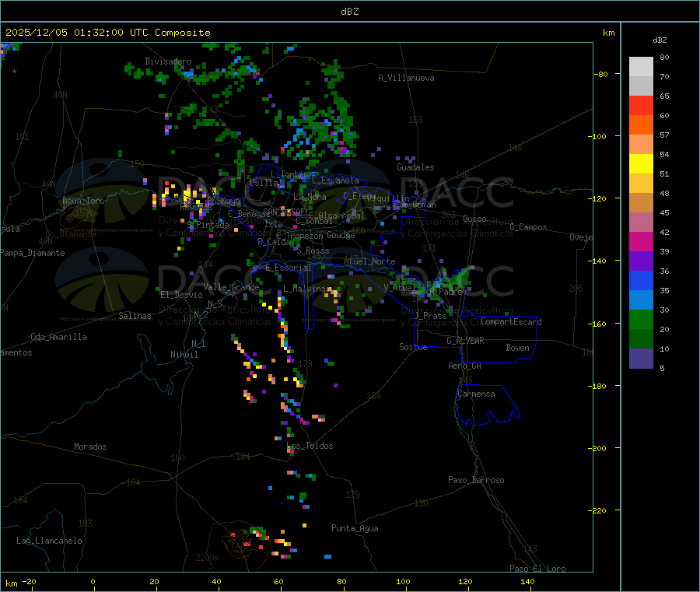Click the -200 km axis tick label
This screenshot has height=592, width=700.
coord(597,448)
